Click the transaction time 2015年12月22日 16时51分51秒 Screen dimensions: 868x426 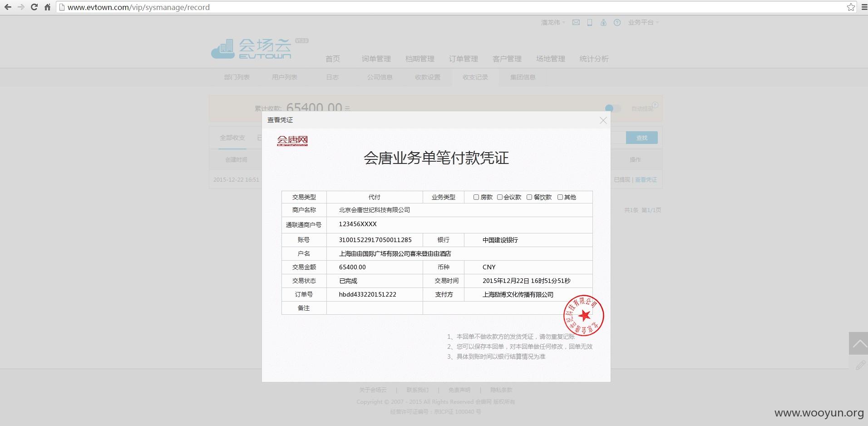526,281
